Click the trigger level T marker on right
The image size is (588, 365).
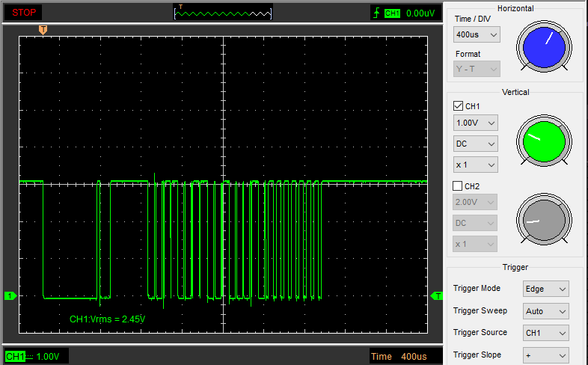[x=437, y=296]
